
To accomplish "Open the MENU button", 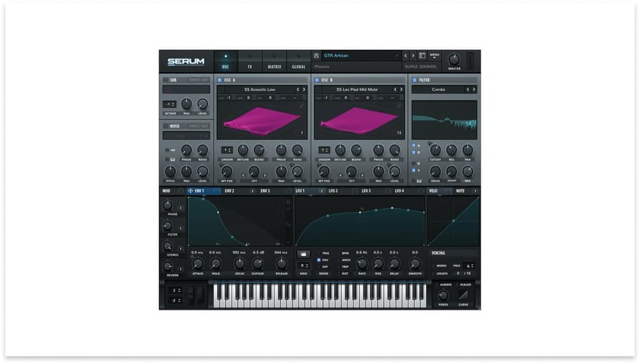I will (x=433, y=55).
